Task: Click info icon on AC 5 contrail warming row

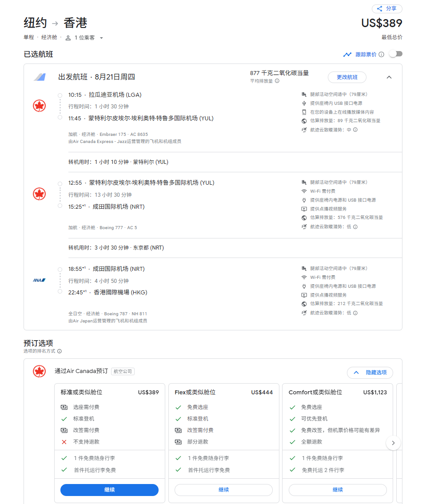Action: [x=355, y=226]
